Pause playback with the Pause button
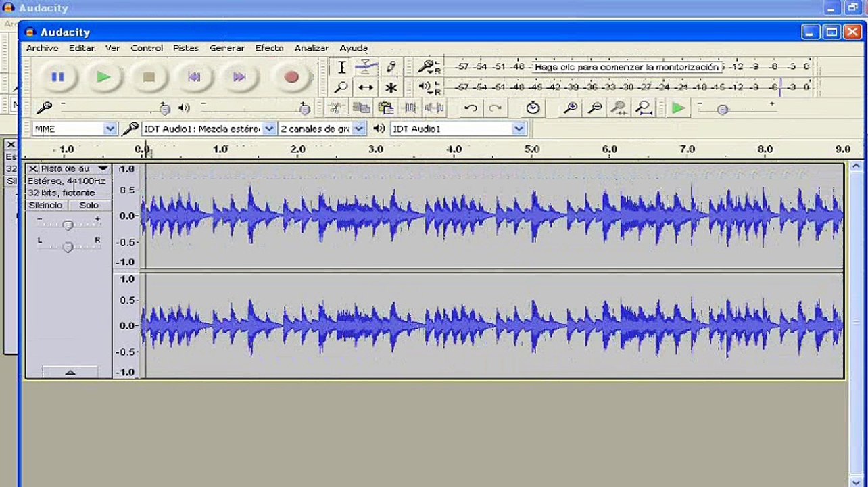This screenshot has height=487, width=868. [x=58, y=77]
